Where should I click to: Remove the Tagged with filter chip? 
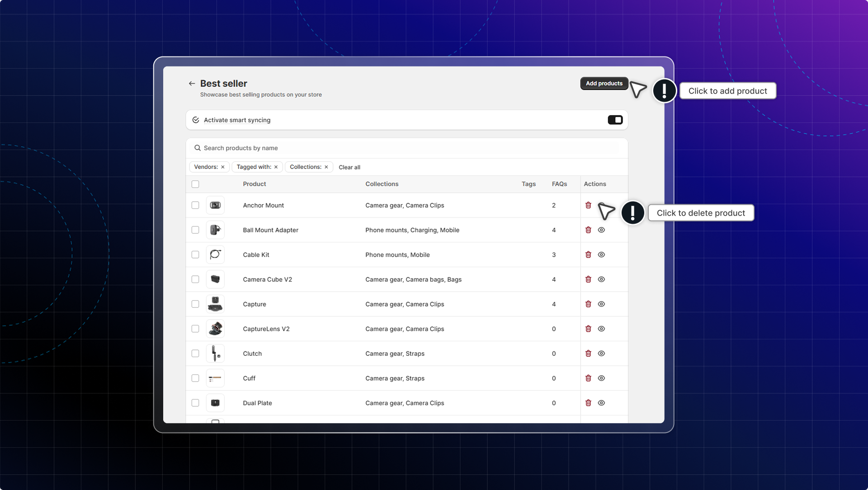click(x=276, y=167)
